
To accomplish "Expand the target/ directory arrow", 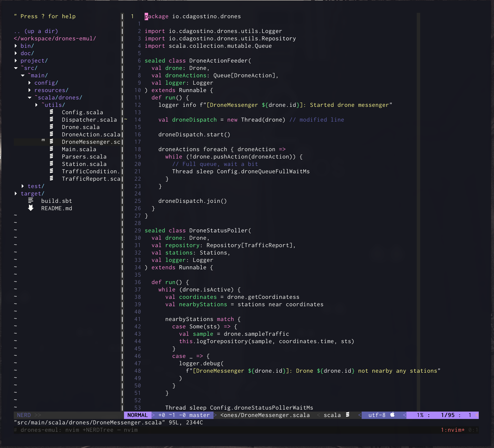I will [x=16, y=193].
